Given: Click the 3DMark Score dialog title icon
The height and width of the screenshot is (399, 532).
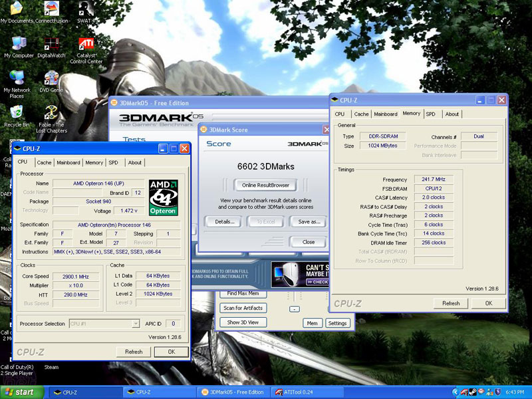Looking at the screenshot, I should [x=203, y=129].
